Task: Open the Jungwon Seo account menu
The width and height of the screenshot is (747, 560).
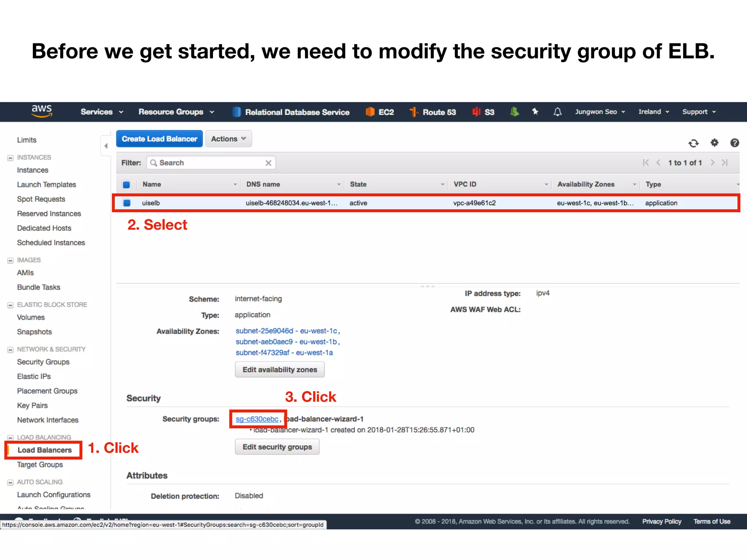Action: click(x=600, y=112)
